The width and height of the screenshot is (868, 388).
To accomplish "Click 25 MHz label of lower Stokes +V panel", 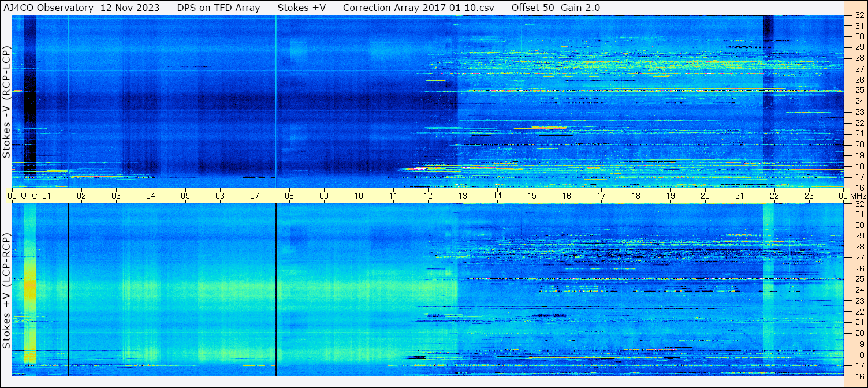I will click(859, 279).
